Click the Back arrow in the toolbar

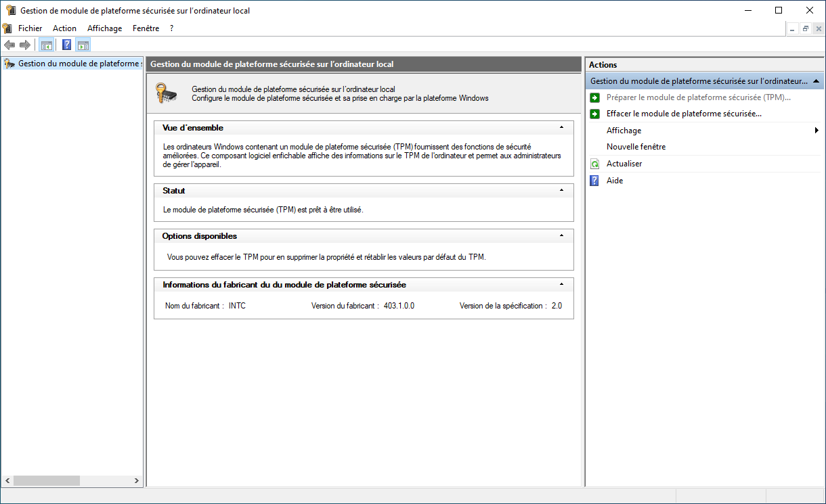pyautogui.click(x=9, y=45)
